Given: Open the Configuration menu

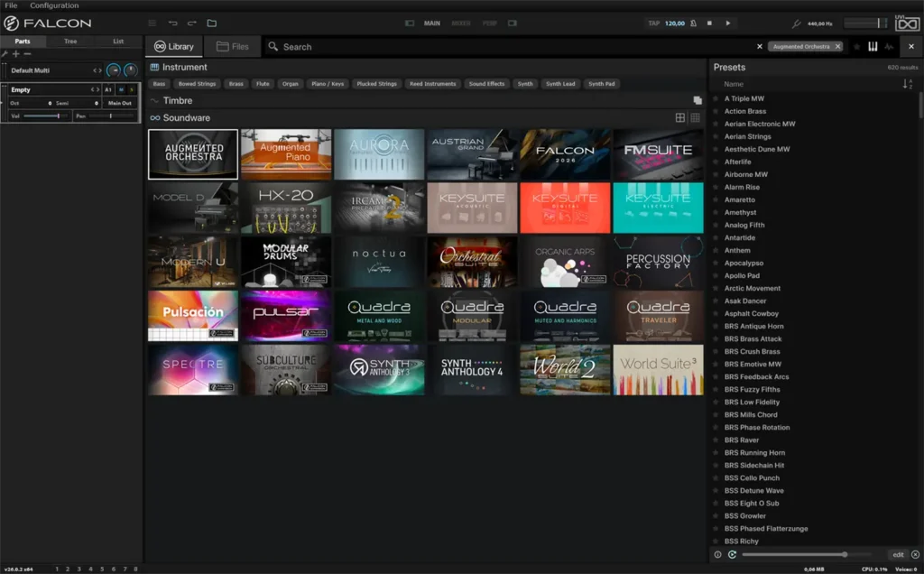Looking at the screenshot, I should (54, 5).
